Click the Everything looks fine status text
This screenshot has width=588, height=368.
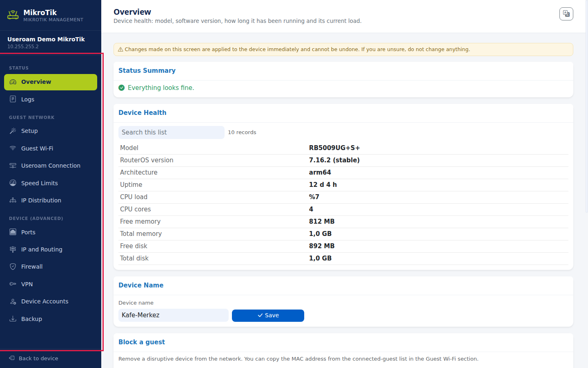(161, 88)
